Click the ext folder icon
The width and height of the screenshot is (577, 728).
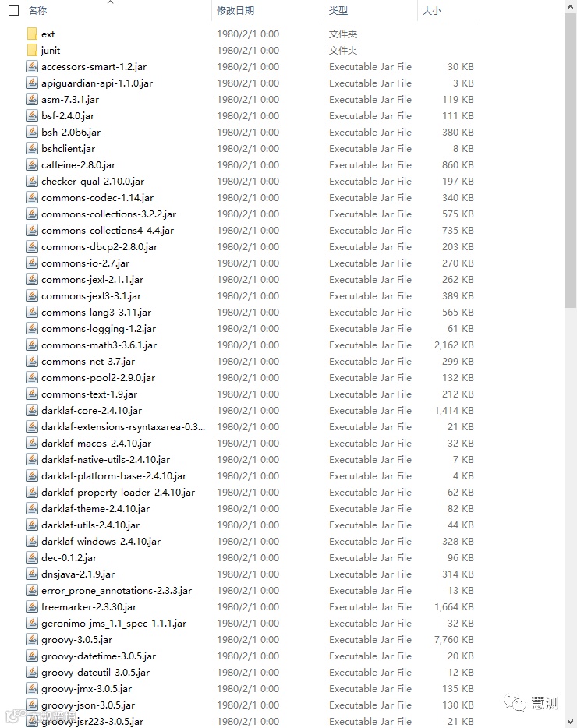[x=32, y=34]
